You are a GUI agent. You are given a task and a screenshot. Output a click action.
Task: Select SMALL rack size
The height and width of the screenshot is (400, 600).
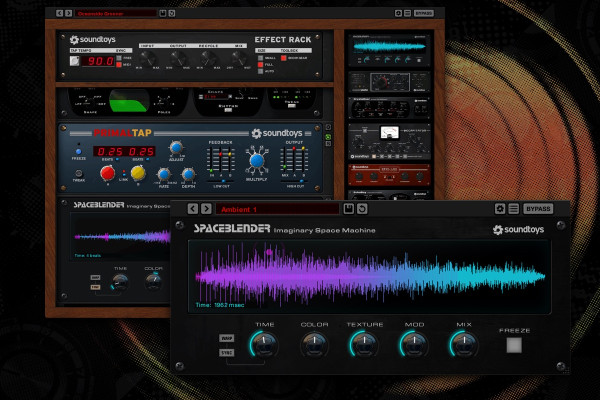pyautogui.click(x=261, y=58)
